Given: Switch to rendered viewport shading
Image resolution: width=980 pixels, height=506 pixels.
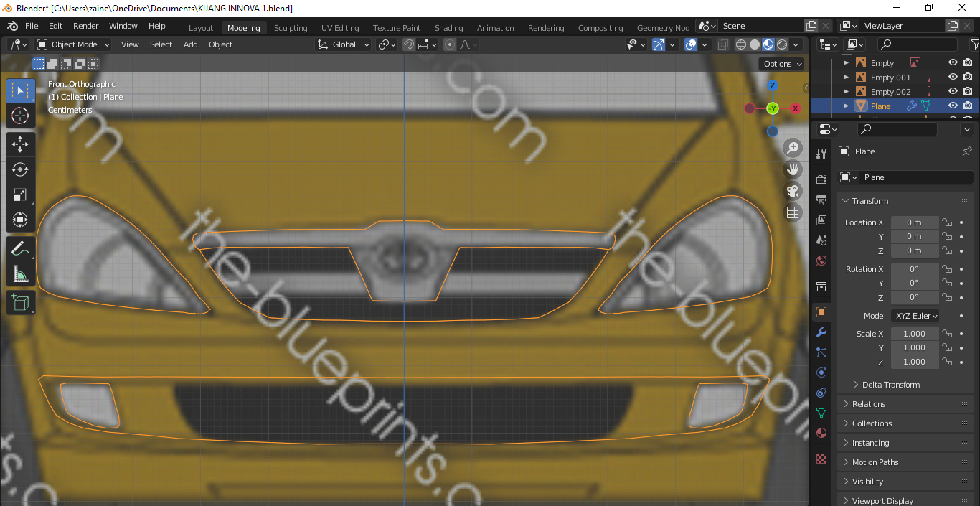Looking at the screenshot, I should [782, 44].
